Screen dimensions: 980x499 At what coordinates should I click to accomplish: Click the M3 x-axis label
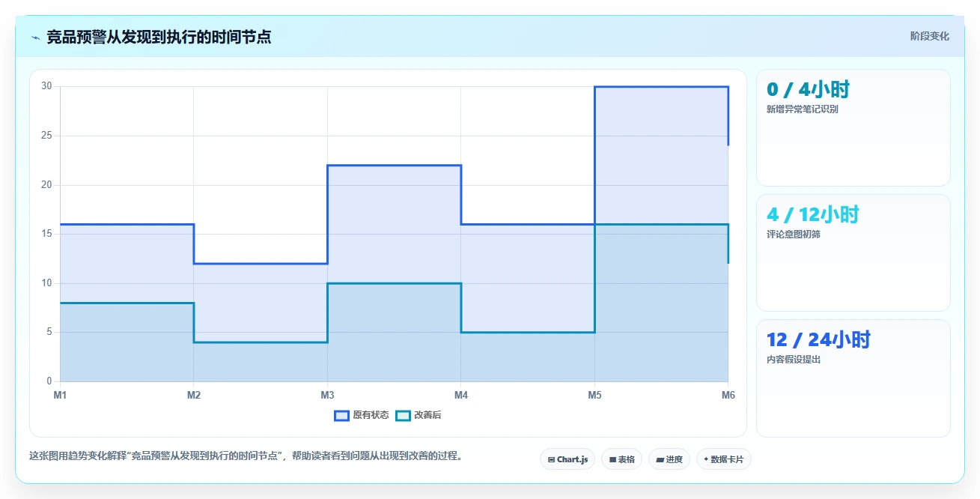[327, 395]
